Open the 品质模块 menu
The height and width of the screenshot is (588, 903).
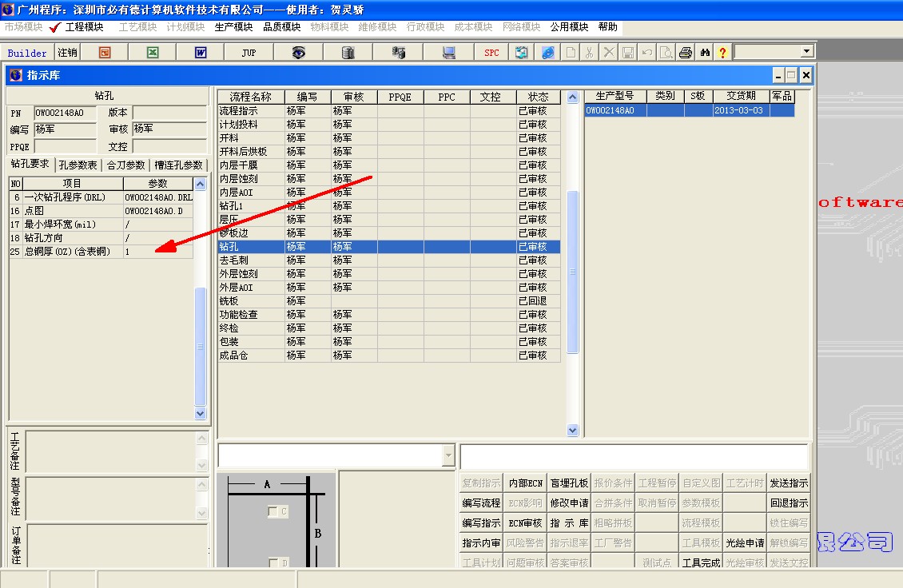pos(281,27)
